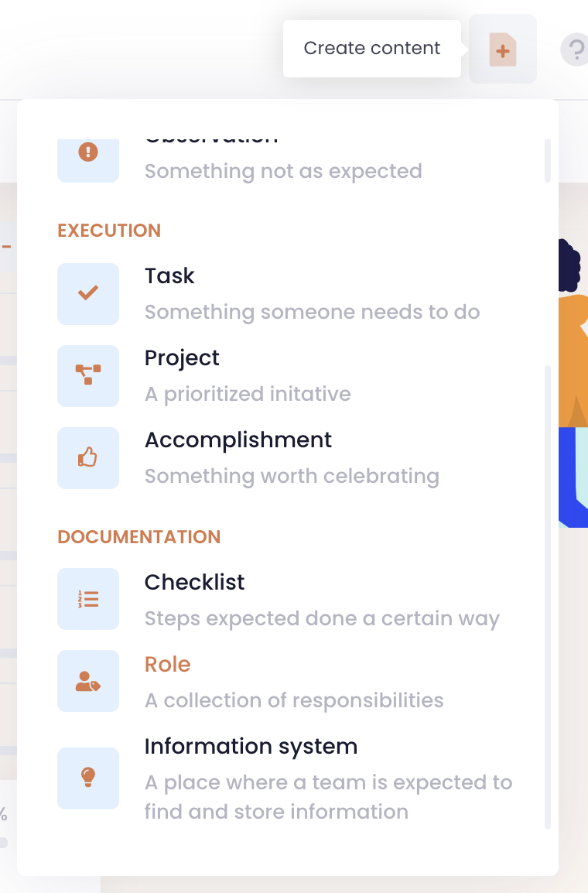Click the Observation exclamation icon

[x=88, y=152]
